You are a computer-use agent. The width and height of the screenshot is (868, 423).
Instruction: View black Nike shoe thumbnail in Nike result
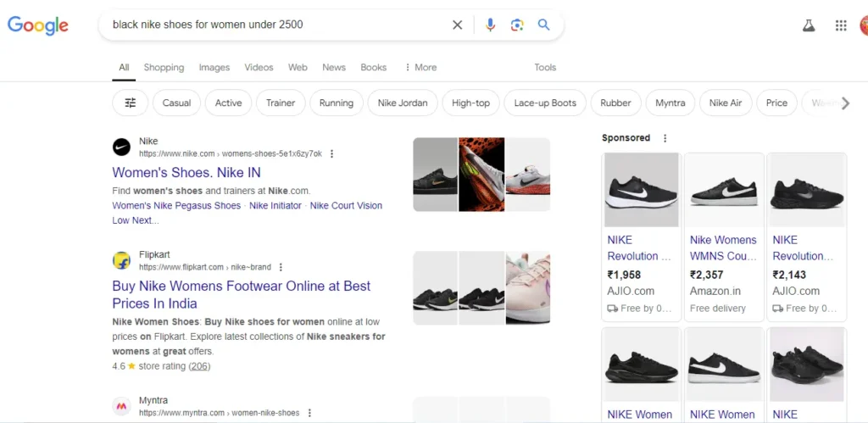435,175
